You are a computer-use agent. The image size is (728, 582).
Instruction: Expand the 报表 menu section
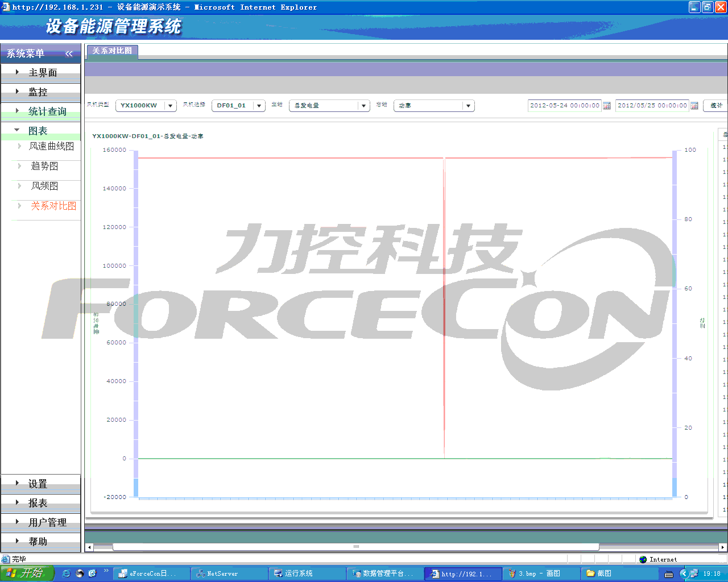click(x=41, y=503)
